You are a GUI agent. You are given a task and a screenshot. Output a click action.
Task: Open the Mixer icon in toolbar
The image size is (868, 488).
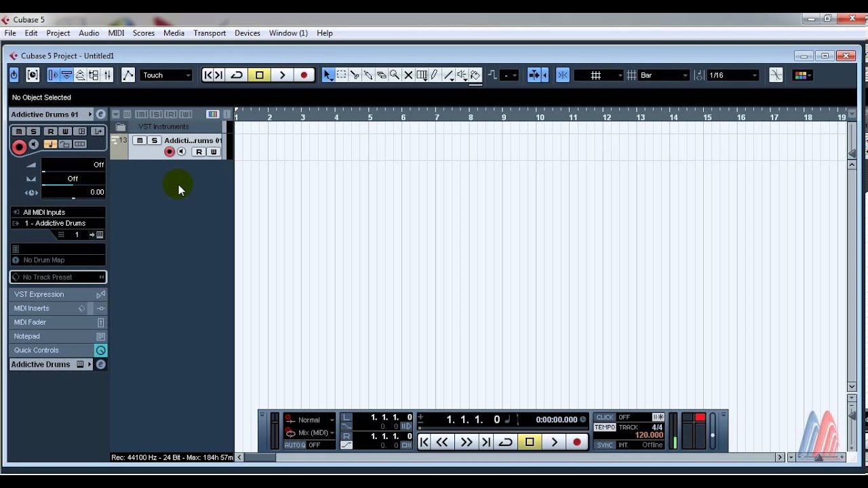107,75
